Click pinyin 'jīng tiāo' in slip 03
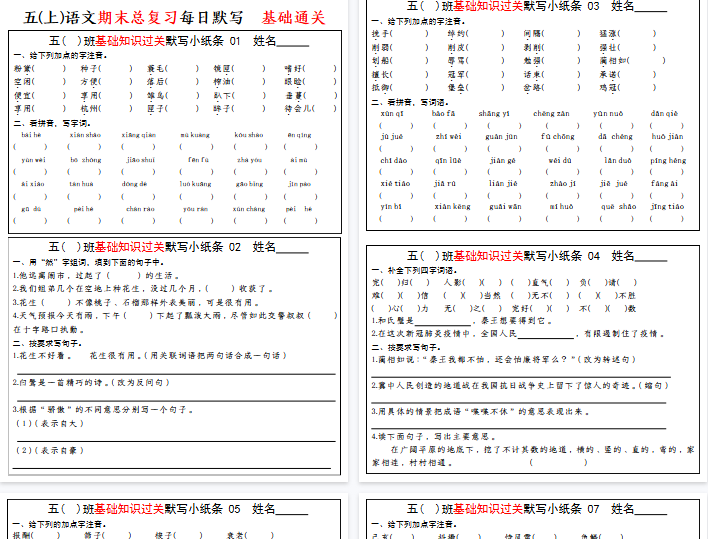 pyautogui.click(x=667, y=207)
